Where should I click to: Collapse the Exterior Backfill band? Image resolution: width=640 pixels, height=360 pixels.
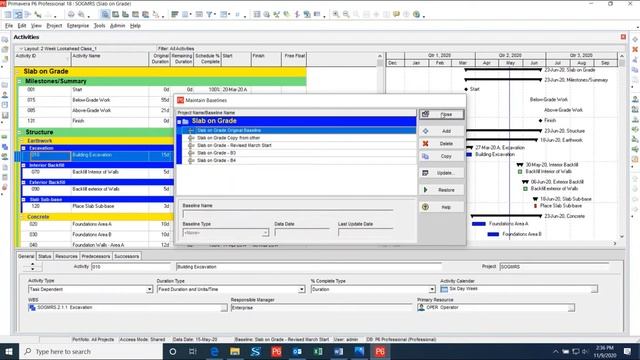click(x=24, y=182)
